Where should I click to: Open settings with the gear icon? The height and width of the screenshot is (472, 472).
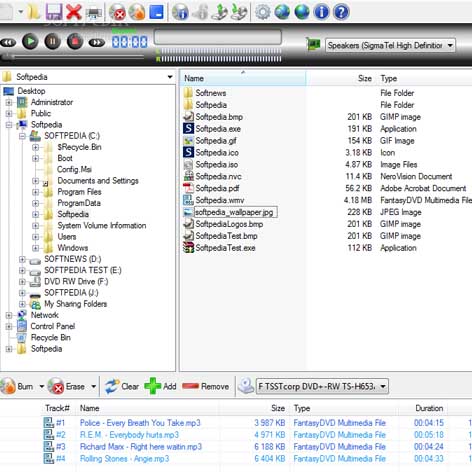(263, 12)
